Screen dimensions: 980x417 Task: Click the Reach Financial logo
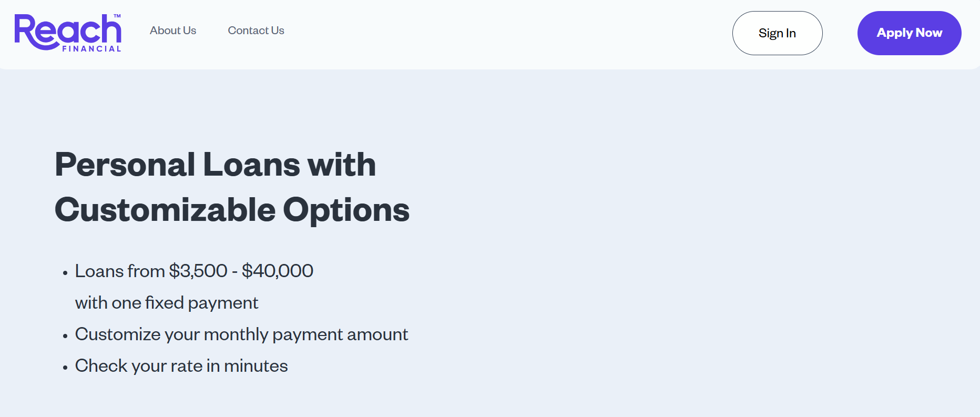tap(68, 33)
